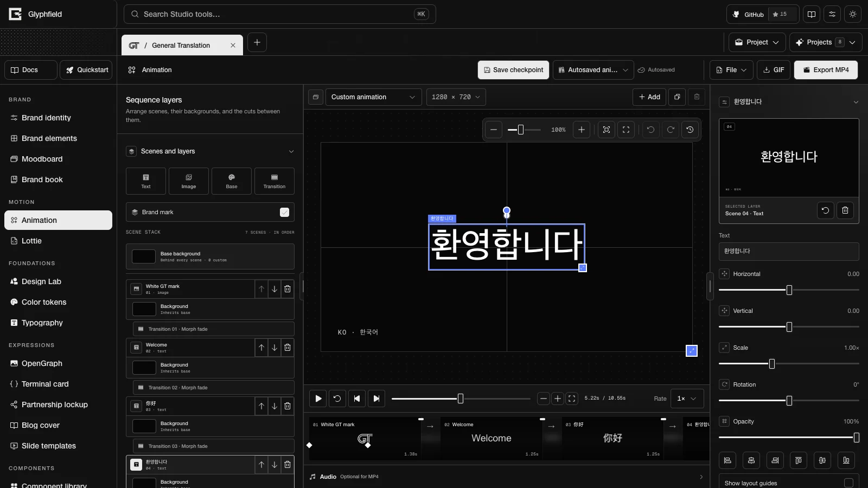Toggle the Brand mark checkbox
868x488 pixels.
(x=284, y=212)
